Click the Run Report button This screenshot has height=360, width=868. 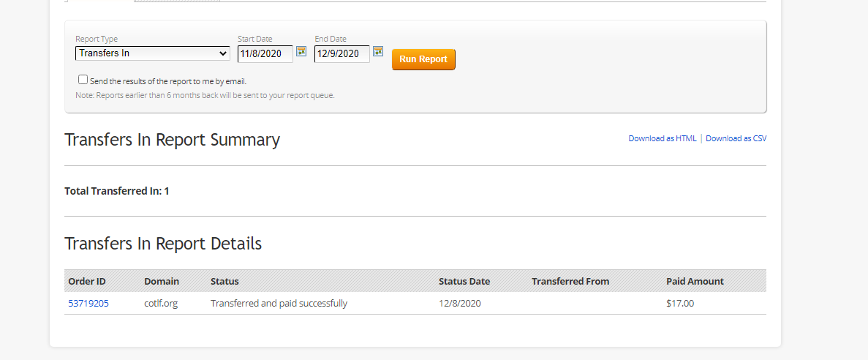[423, 59]
